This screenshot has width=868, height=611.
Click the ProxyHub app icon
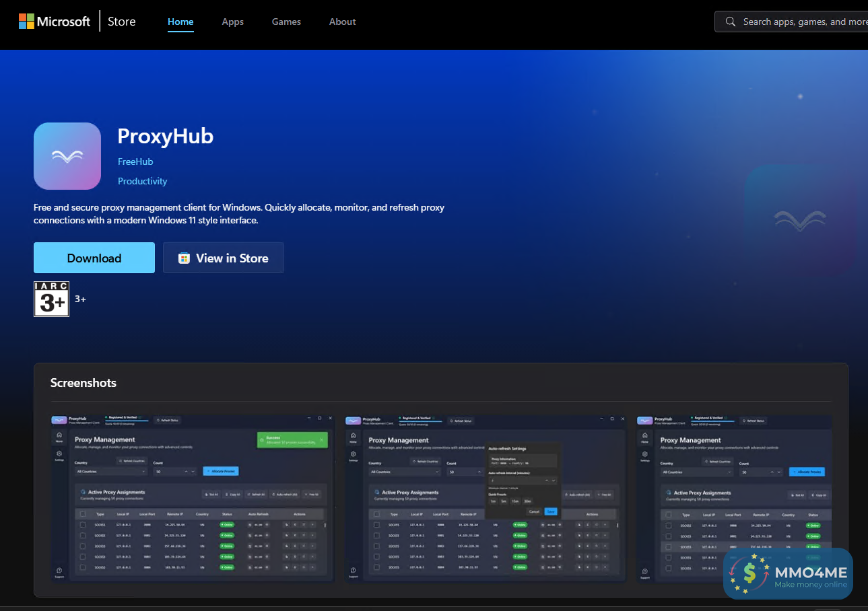[67, 156]
